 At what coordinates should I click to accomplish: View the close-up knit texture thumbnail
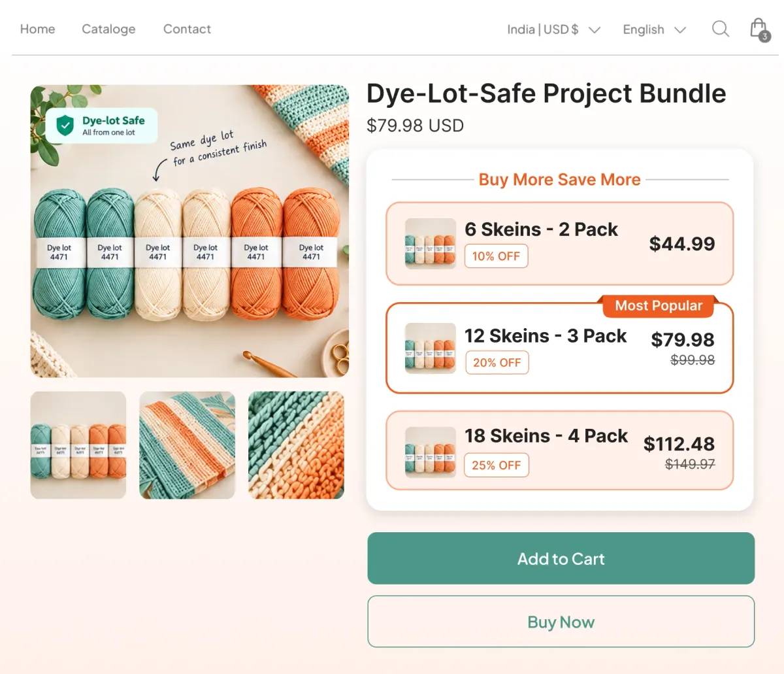[296, 445]
